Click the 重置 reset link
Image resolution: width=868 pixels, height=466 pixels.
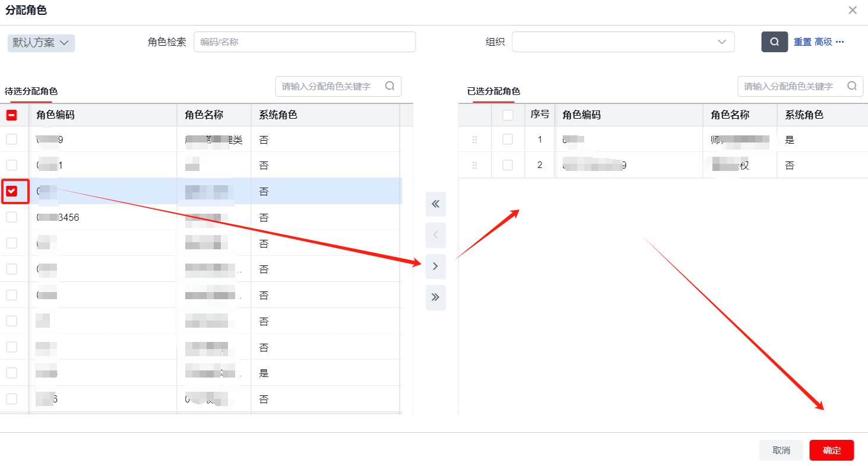click(802, 42)
